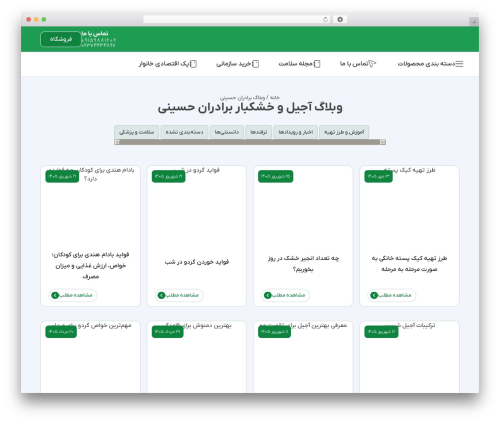Open the فواید بادام هندی برای کودکان article title
This screenshot has height=423, width=500.
[90, 265]
